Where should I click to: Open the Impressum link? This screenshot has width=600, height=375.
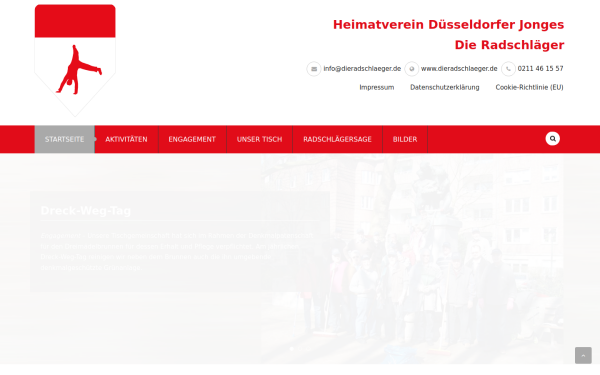(x=377, y=88)
